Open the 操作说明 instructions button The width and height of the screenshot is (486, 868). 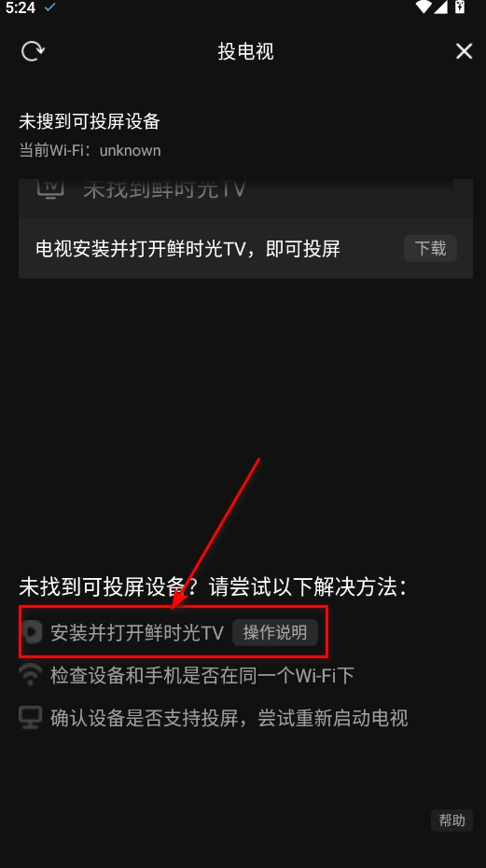(x=275, y=632)
